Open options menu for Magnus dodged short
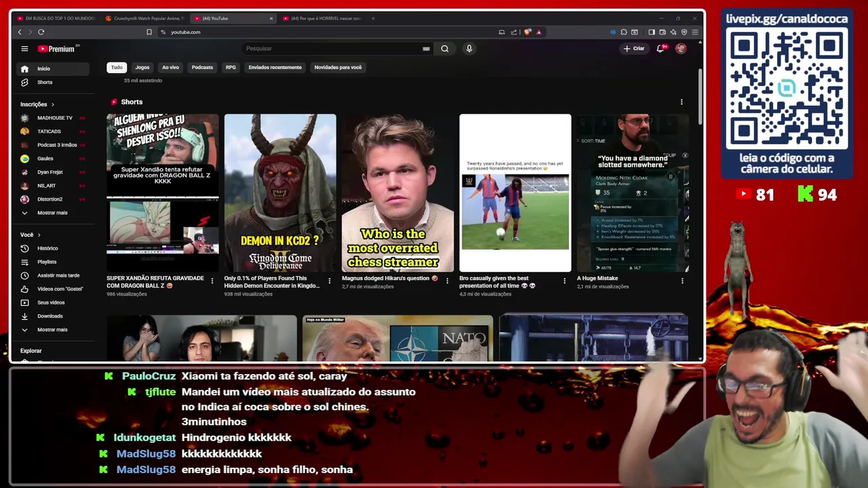This screenshot has width=868, height=488. click(447, 281)
